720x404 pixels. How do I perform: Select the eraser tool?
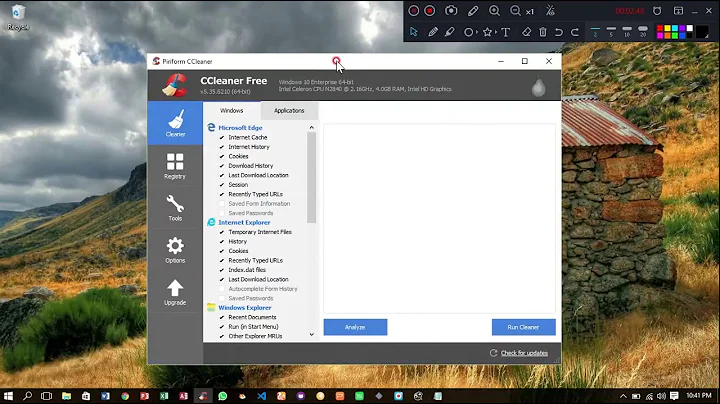pos(526,32)
